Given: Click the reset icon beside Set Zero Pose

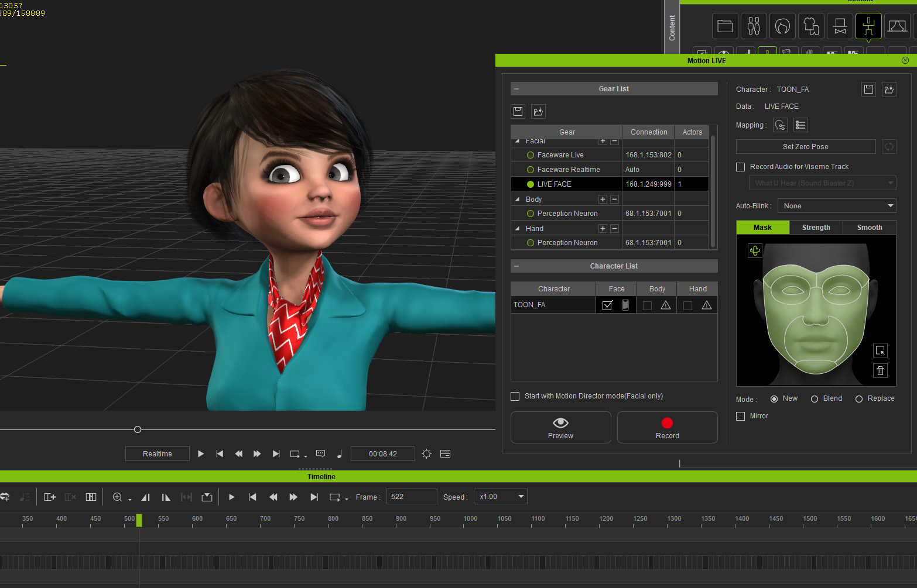Looking at the screenshot, I should (889, 147).
